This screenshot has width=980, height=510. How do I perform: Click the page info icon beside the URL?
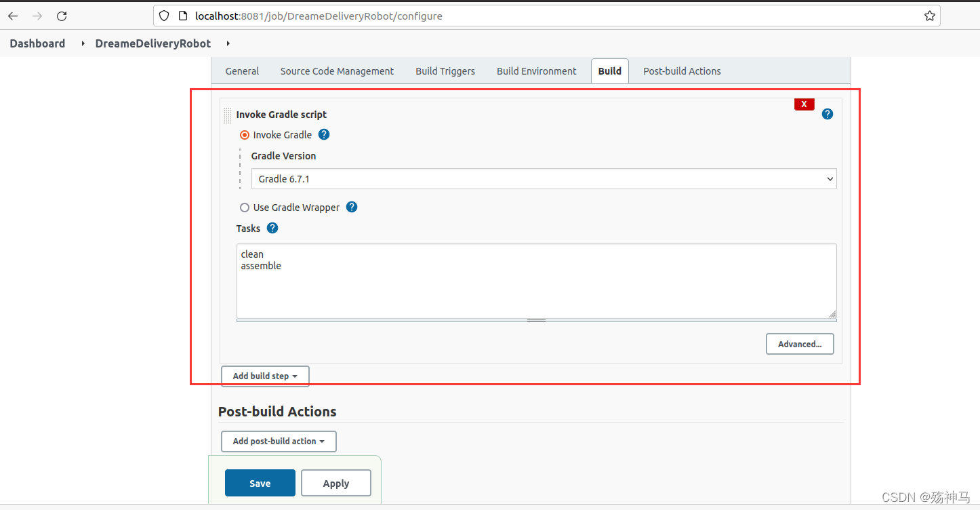click(182, 16)
